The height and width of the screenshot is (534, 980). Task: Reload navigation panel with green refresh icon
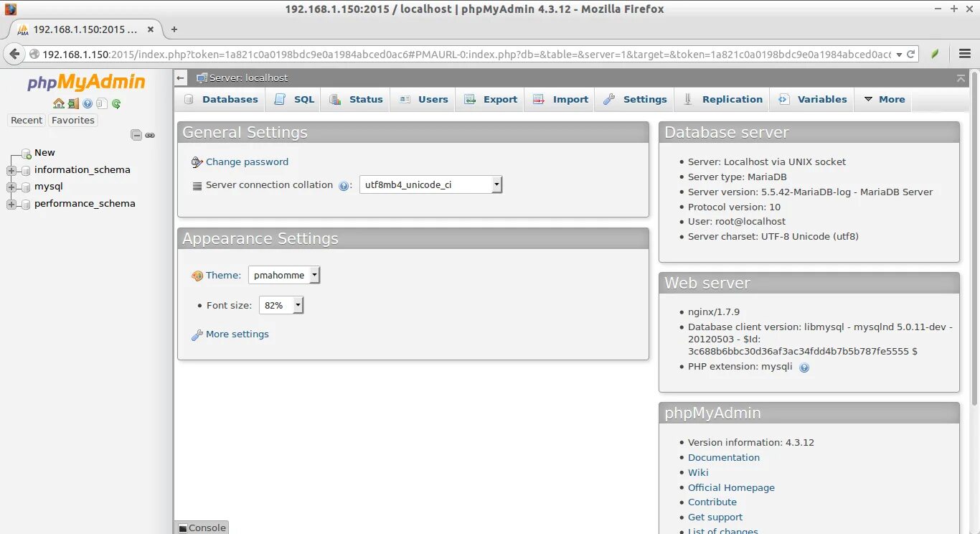[116, 103]
